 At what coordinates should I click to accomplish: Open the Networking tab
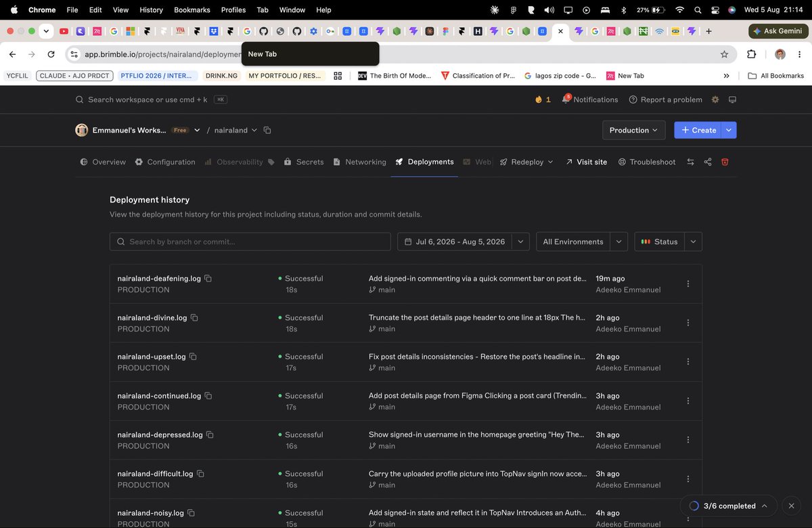tap(359, 162)
